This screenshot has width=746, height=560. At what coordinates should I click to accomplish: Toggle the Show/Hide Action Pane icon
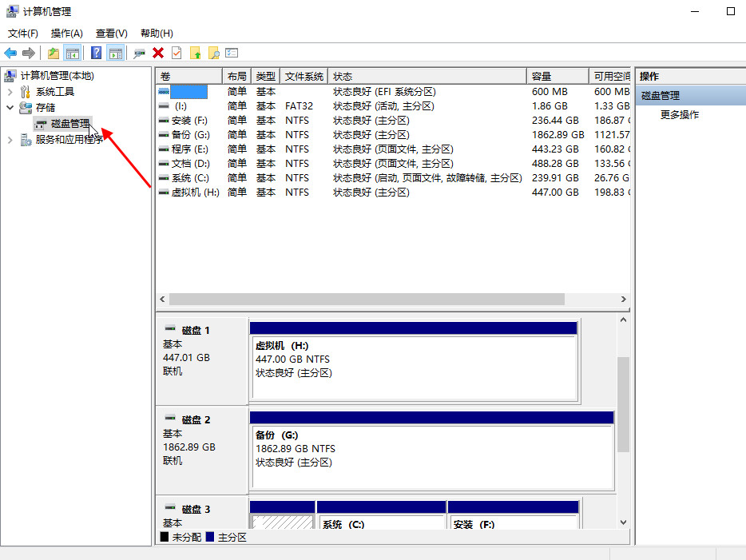[116, 53]
